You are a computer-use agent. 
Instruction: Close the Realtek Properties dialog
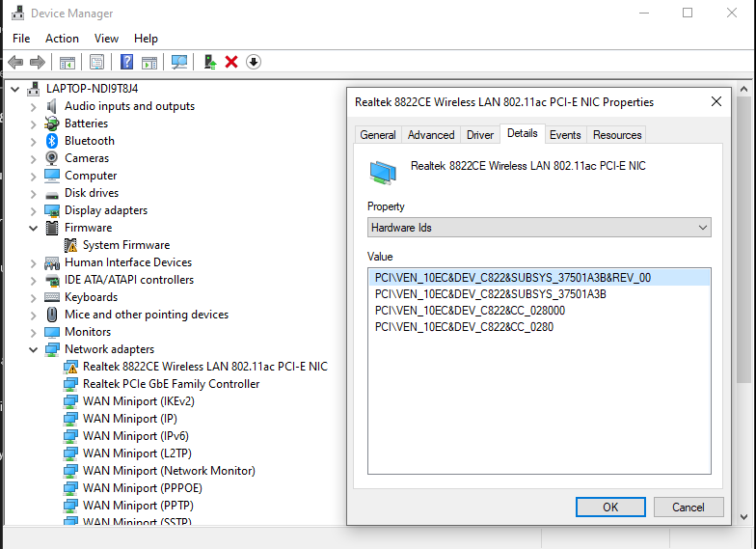coord(715,101)
